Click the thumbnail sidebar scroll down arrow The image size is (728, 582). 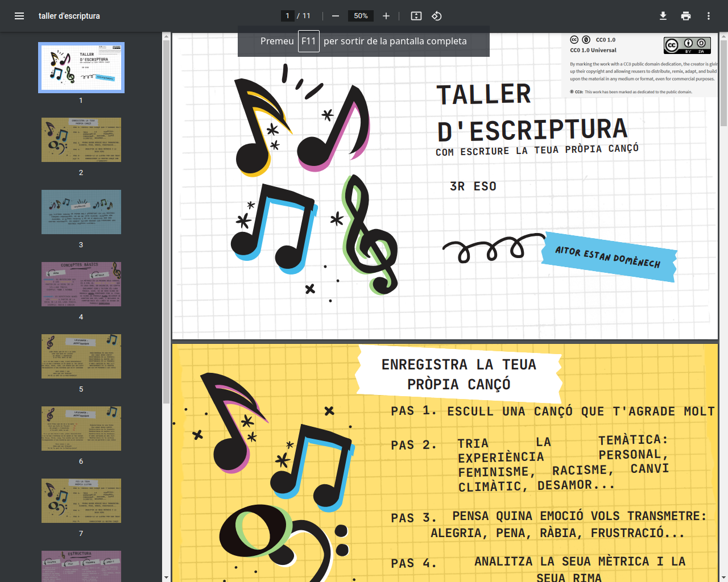[167, 577]
